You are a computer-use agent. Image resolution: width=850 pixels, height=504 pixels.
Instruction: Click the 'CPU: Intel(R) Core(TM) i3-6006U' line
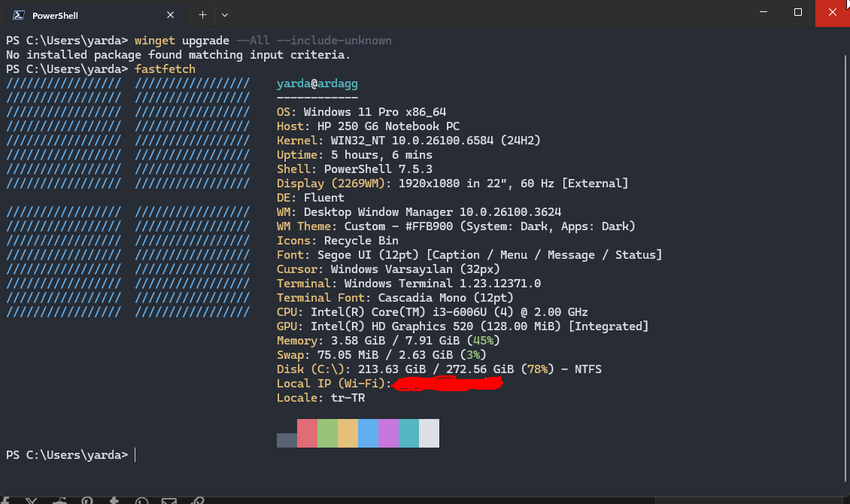pyautogui.click(x=432, y=312)
